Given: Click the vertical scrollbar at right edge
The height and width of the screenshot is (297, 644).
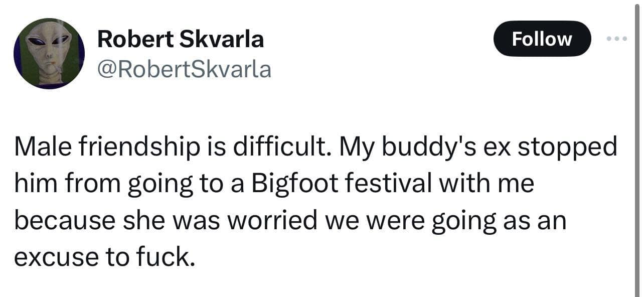Looking at the screenshot, I should point(637,151).
